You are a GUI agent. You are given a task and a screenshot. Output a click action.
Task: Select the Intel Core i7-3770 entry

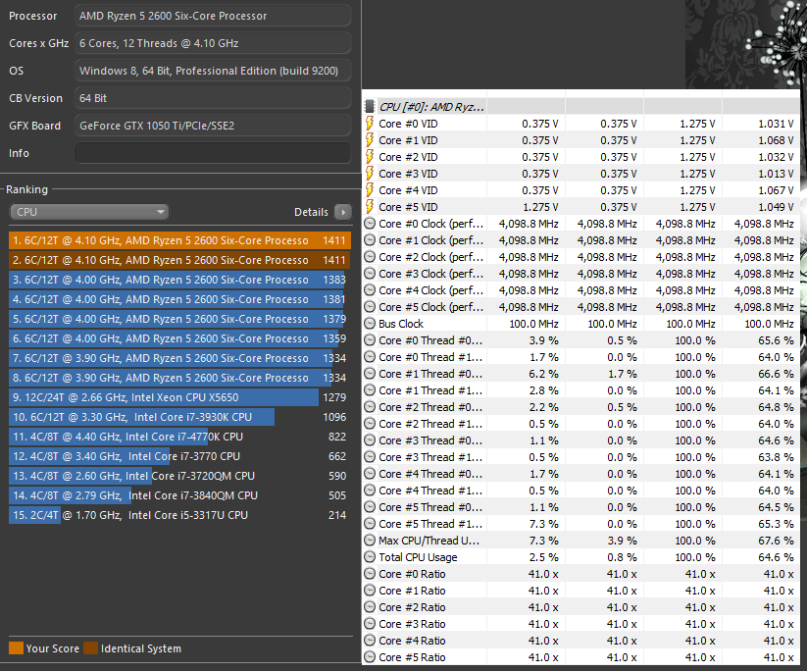point(179,456)
